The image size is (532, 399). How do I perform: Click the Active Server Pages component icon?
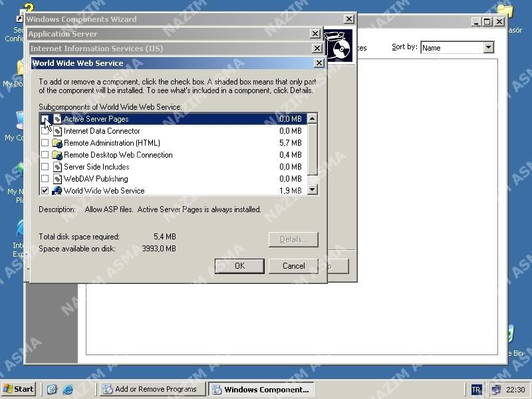click(x=57, y=119)
